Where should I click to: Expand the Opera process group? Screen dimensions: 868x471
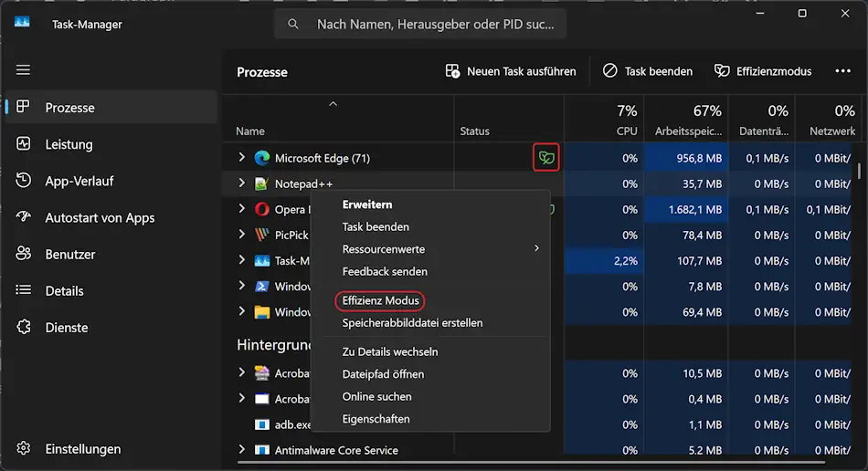(241, 209)
